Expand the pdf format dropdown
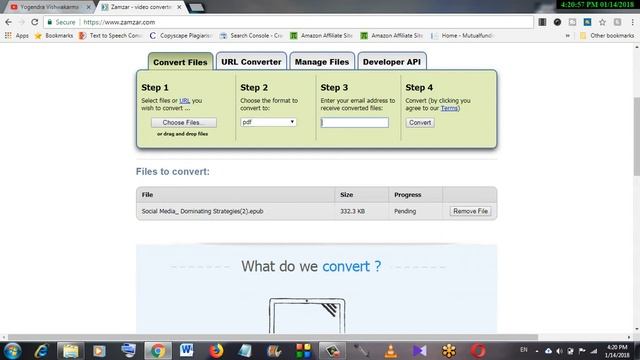Image resolution: width=640 pixels, height=360 pixels. click(268, 122)
